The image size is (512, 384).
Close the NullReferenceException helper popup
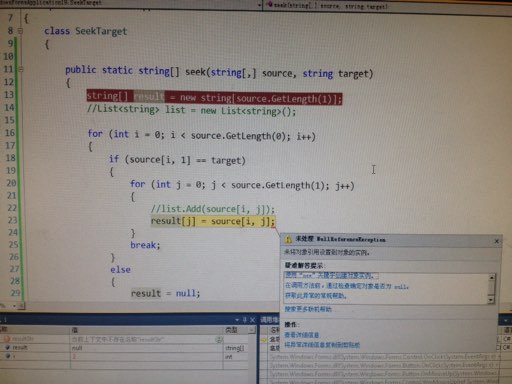(x=496, y=241)
